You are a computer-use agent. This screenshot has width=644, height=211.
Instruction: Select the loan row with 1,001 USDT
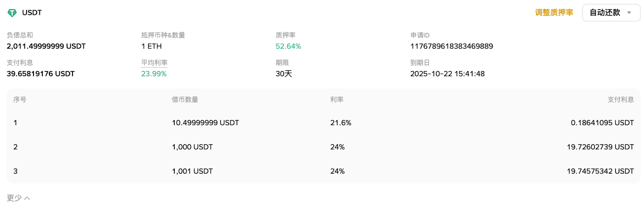(192, 171)
